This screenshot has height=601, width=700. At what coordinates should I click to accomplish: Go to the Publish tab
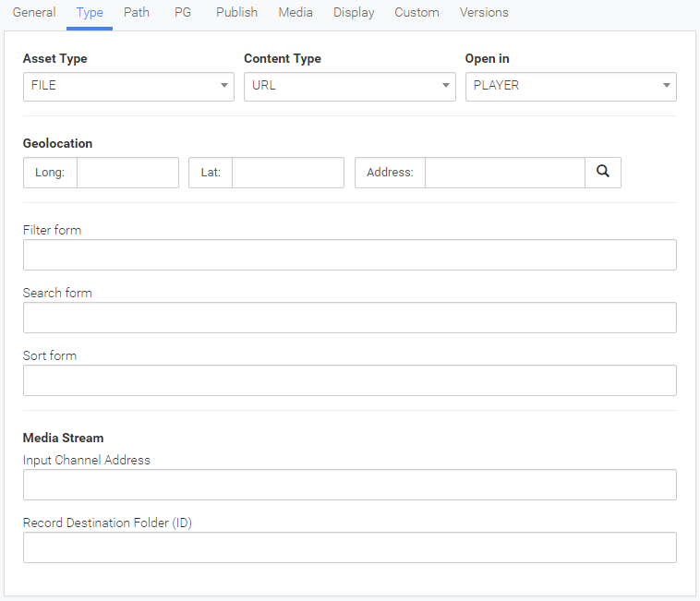(x=236, y=13)
